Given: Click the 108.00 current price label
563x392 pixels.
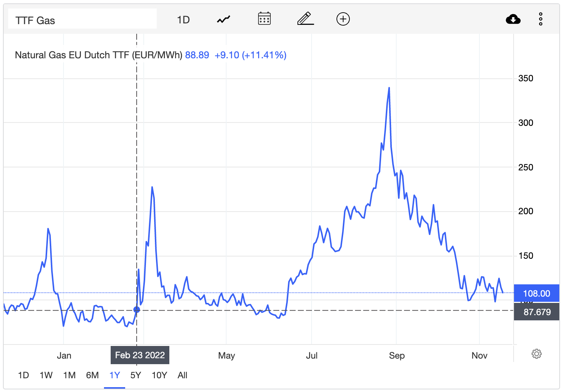Looking at the screenshot, I should click(536, 294).
